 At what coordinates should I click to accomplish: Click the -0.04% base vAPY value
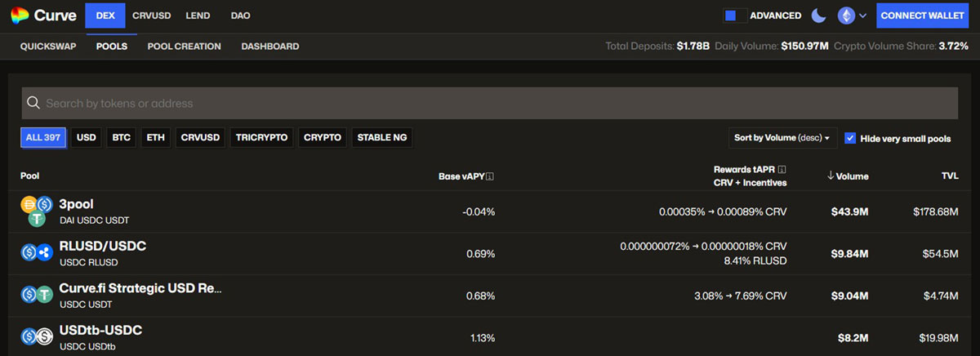pyautogui.click(x=479, y=211)
